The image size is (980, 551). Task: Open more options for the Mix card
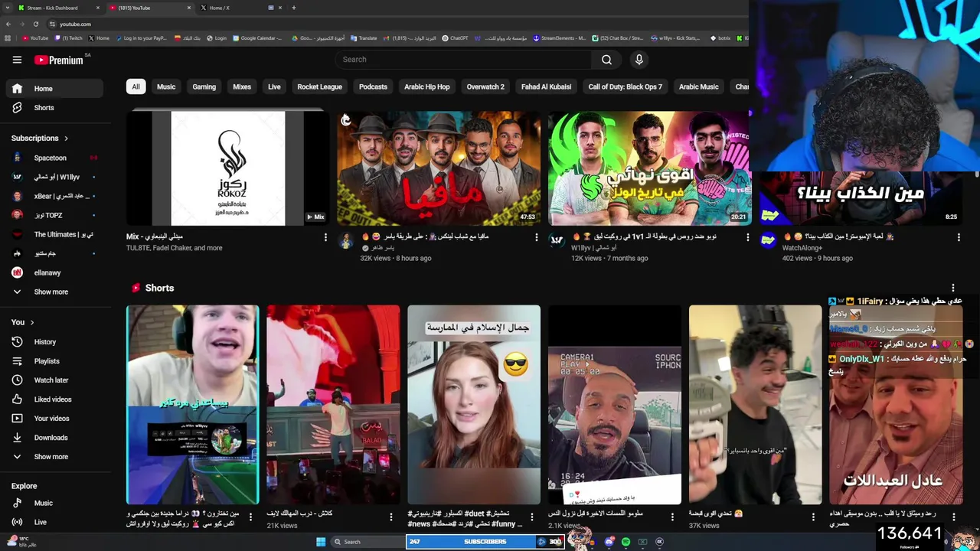[325, 238]
